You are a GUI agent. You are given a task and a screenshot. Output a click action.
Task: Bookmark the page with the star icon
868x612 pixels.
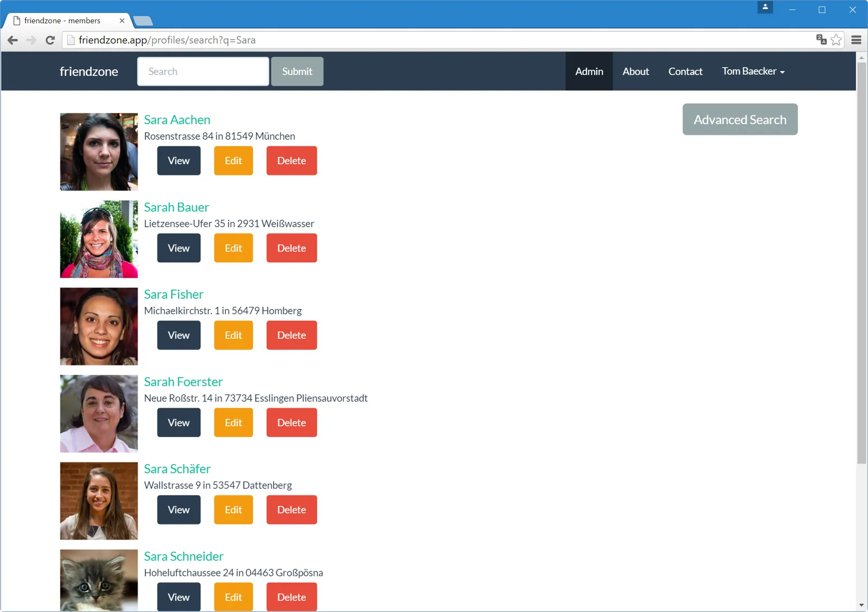[836, 40]
